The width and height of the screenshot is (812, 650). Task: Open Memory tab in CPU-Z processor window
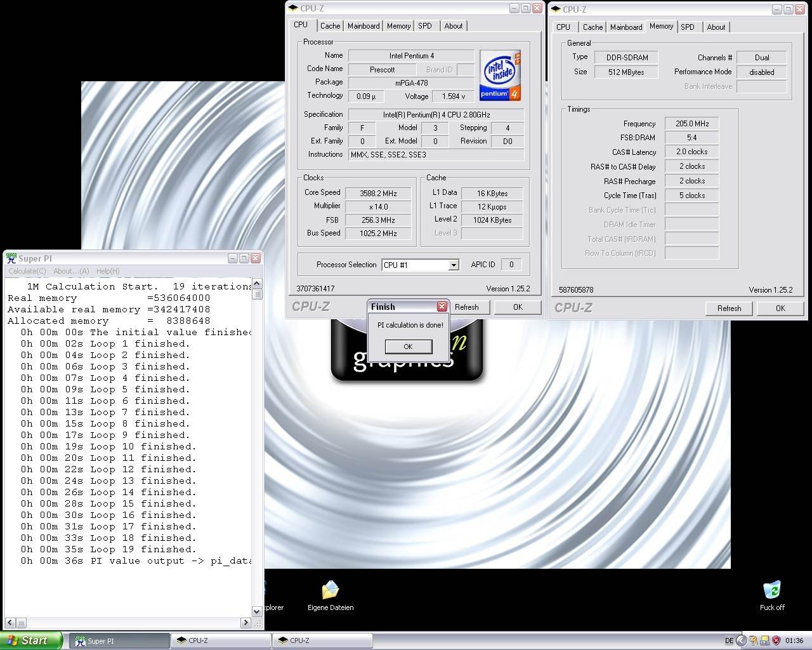[x=398, y=26]
